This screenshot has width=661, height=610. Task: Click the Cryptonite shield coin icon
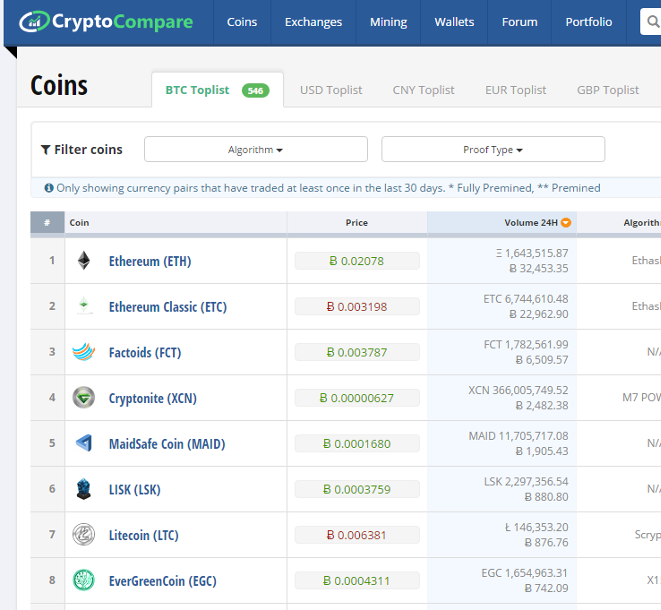[x=83, y=398]
